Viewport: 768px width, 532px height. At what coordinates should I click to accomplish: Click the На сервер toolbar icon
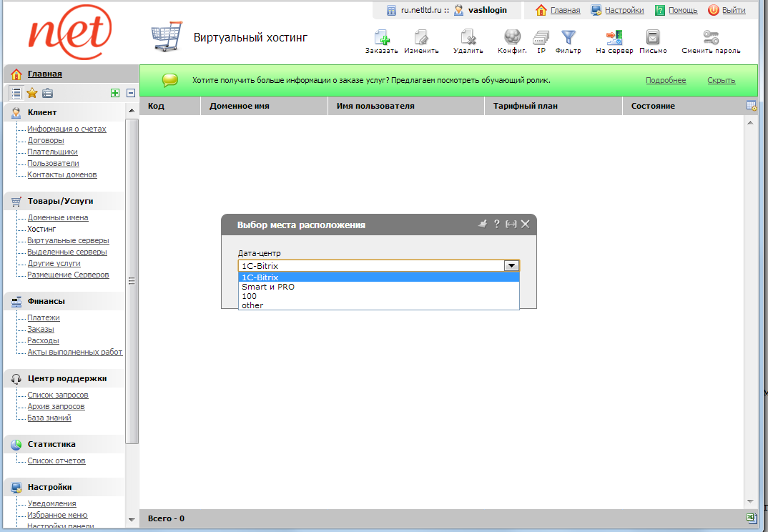[x=614, y=38]
